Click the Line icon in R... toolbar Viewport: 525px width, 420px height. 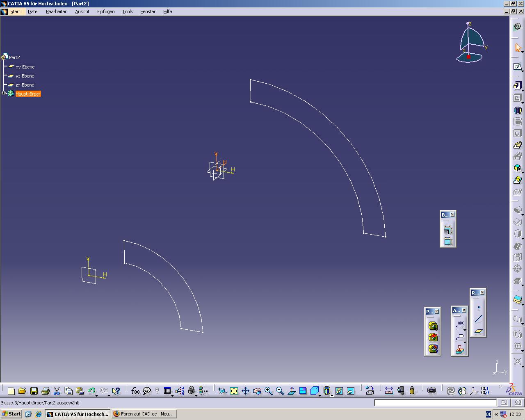pos(478,319)
